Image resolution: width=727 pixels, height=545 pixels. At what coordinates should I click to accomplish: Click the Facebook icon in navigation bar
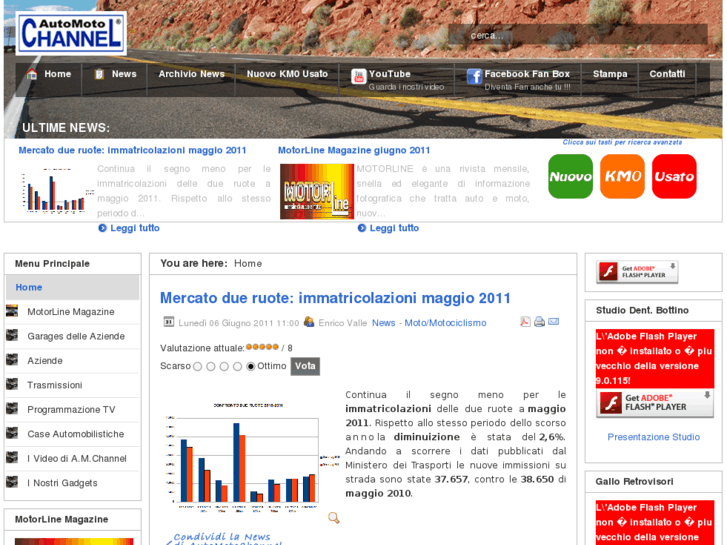tap(474, 77)
